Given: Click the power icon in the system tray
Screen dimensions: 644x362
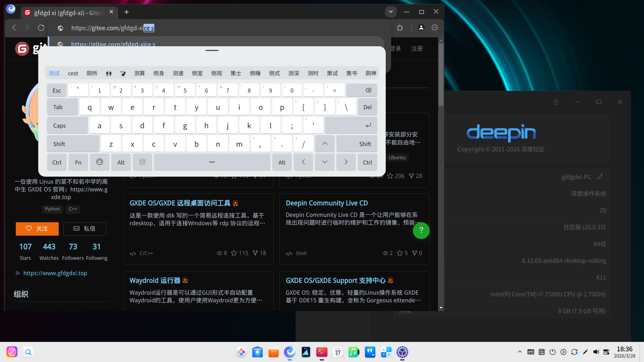Looking at the screenshot, I should tap(552, 352).
